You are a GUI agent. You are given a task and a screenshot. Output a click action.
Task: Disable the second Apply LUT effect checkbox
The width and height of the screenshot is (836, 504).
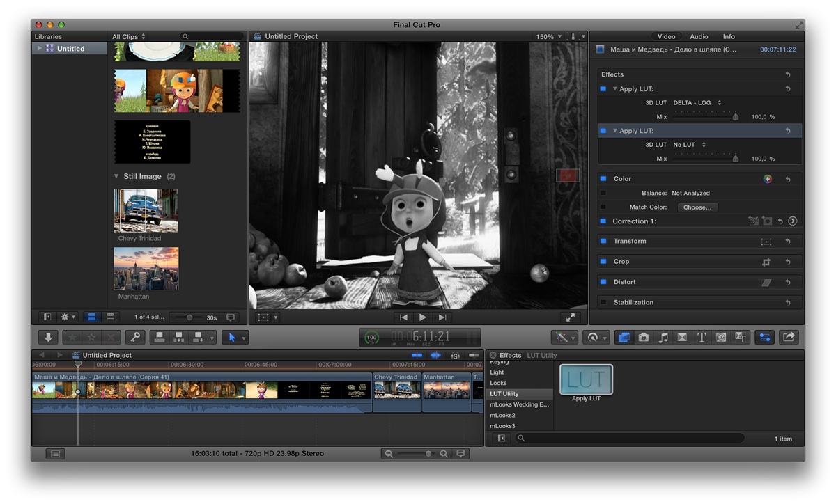coord(603,131)
